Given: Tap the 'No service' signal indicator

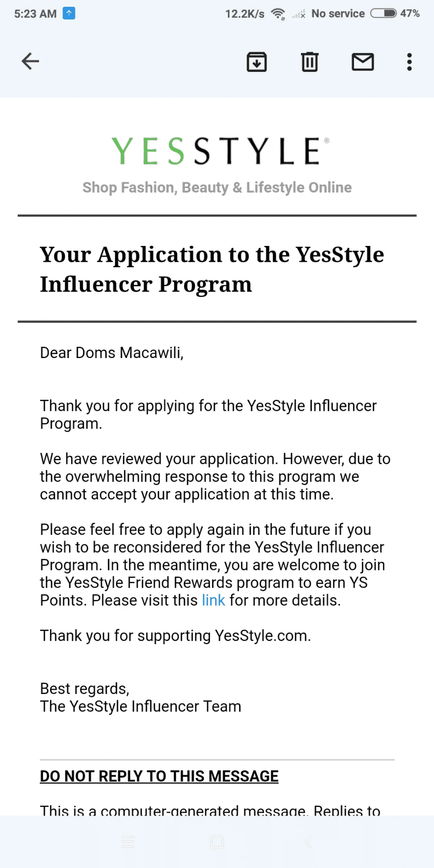Looking at the screenshot, I should [x=329, y=14].
